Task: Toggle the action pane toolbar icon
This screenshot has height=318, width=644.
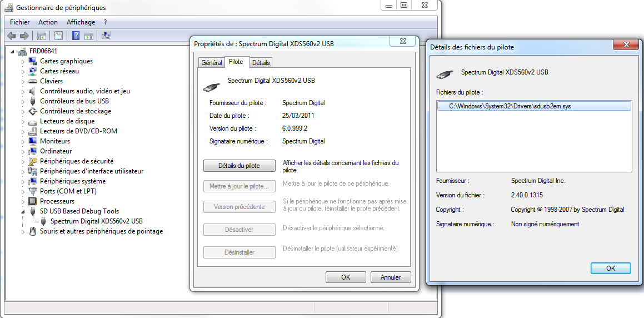Action: click(x=89, y=36)
